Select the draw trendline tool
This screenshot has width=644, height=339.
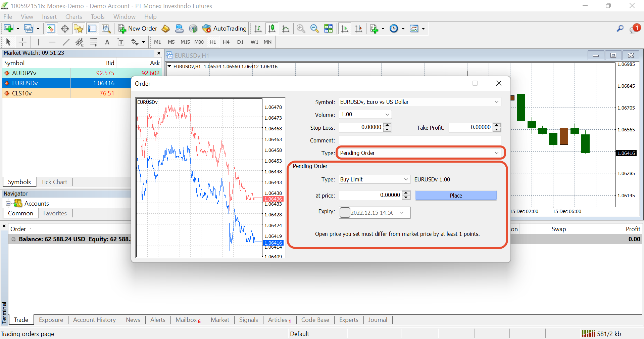coord(66,42)
